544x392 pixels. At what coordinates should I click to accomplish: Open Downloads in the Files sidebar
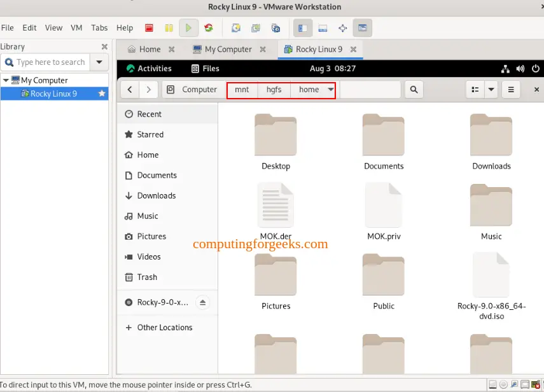coord(167,195)
